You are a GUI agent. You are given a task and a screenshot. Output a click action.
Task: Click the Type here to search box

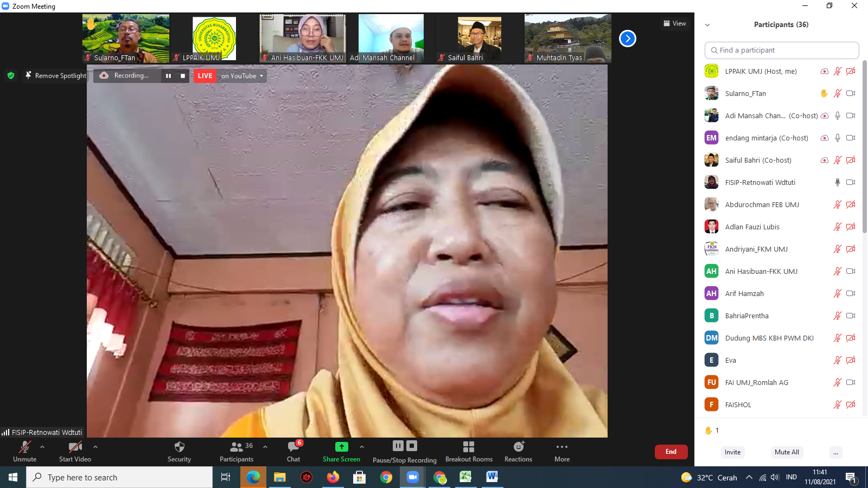[119, 477]
